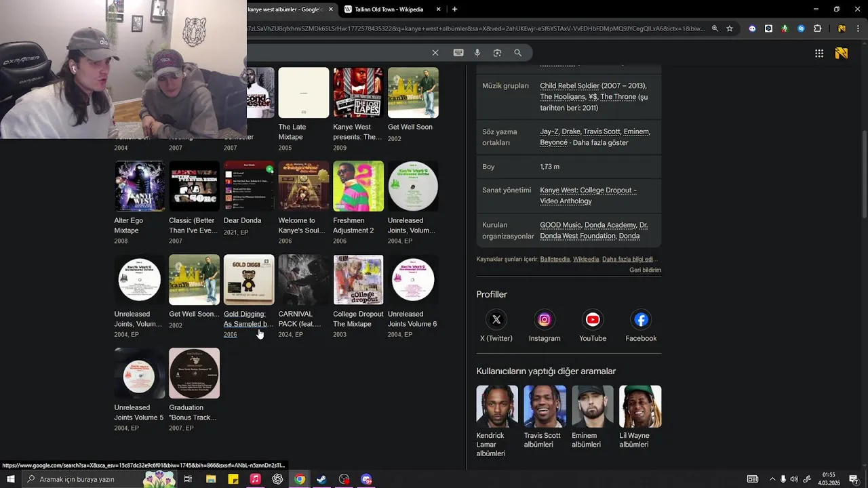Open the Shazam browser extension
This screenshot has height=488, width=868.
pos(801,28)
